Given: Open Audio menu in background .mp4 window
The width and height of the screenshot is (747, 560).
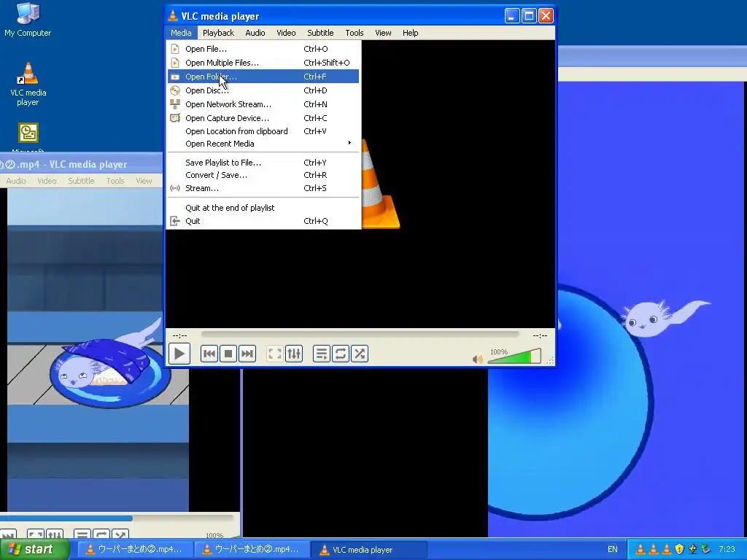Looking at the screenshot, I should tap(16, 181).
